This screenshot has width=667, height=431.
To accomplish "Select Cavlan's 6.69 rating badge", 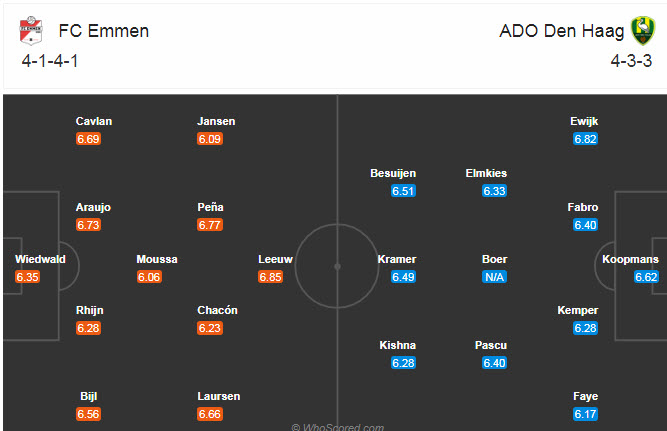I will coord(89,139).
